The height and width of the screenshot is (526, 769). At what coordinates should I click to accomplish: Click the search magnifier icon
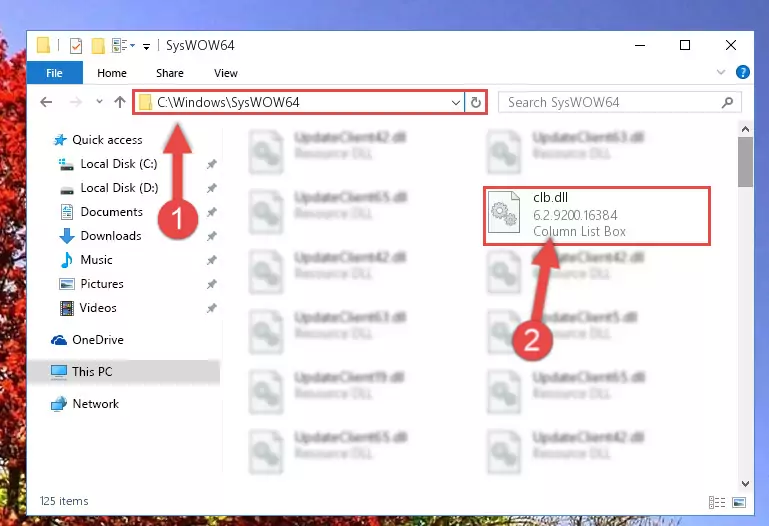point(728,102)
